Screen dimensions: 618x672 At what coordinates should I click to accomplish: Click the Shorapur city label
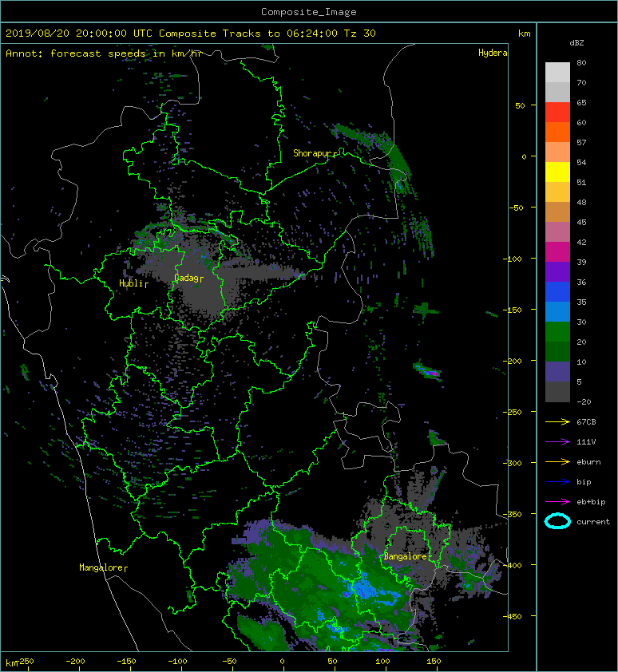coord(313,153)
